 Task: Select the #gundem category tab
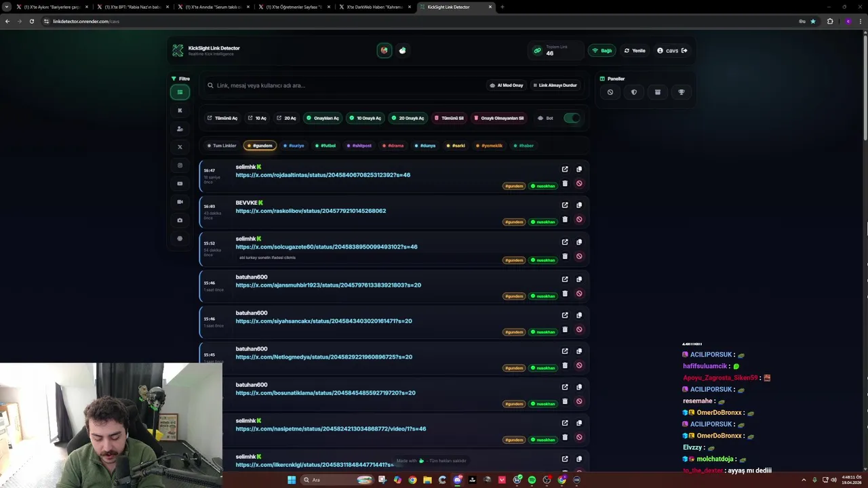tap(260, 146)
